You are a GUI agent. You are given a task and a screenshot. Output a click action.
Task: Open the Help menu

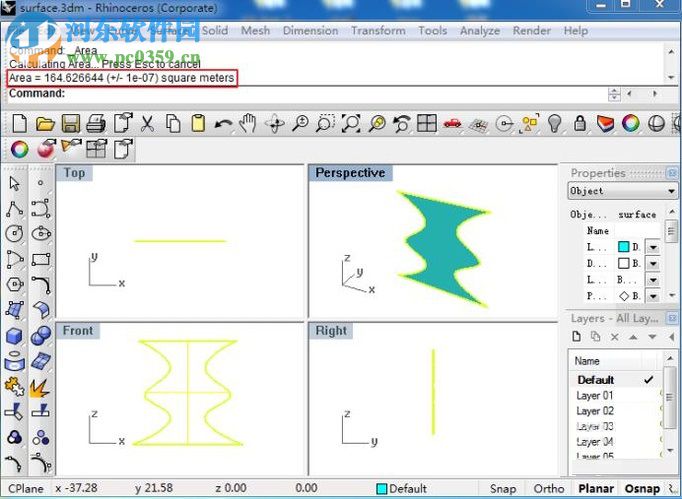point(575,30)
